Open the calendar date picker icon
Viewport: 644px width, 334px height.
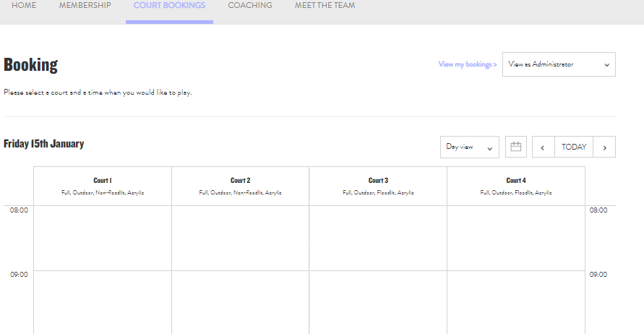click(515, 147)
